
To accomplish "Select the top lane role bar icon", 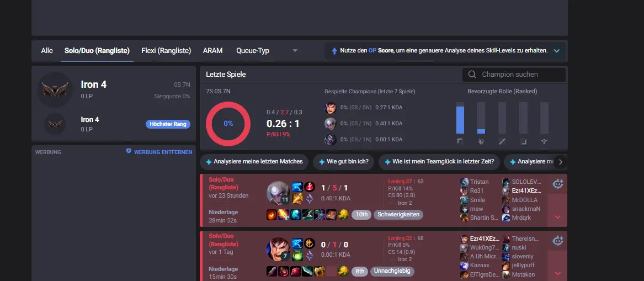I will pos(460,141).
